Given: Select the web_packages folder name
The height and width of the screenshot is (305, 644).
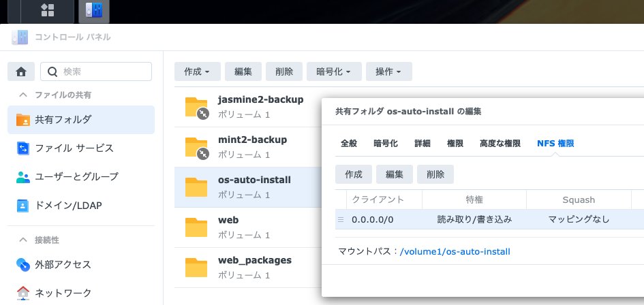Looking at the screenshot, I should (x=255, y=261).
